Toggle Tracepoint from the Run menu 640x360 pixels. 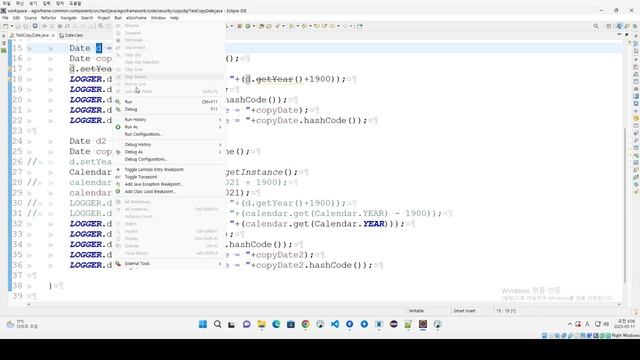pos(141,177)
